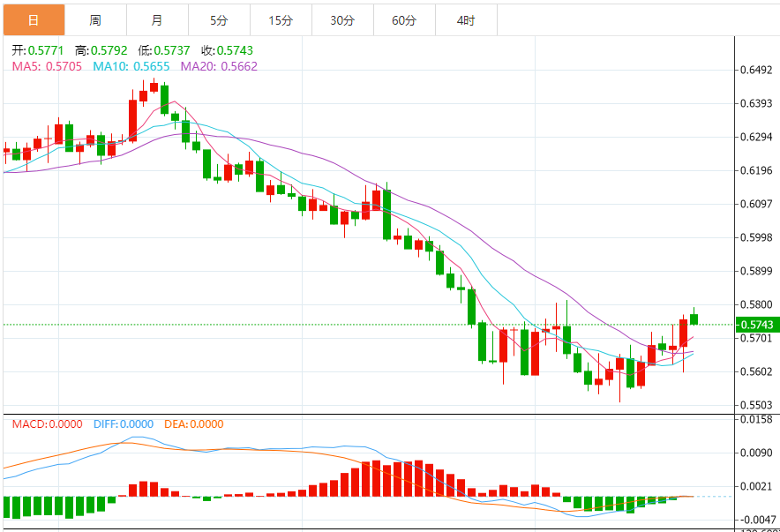The width and height of the screenshot is (780, 532).
Task: Switch to the 4时 timeframe tab
Action: click(x=466, y=20)
